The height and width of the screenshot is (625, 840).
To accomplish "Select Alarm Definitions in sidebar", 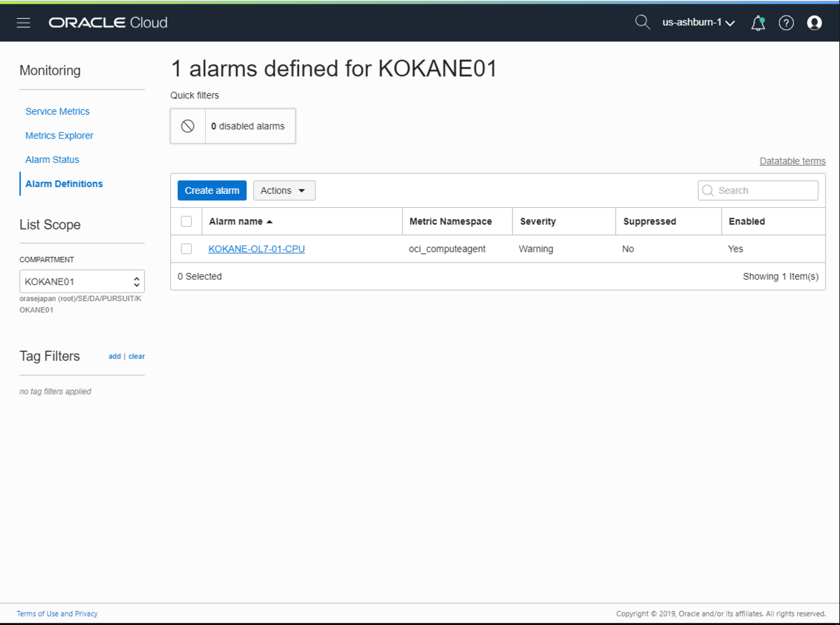I will [x=64, y=184].
